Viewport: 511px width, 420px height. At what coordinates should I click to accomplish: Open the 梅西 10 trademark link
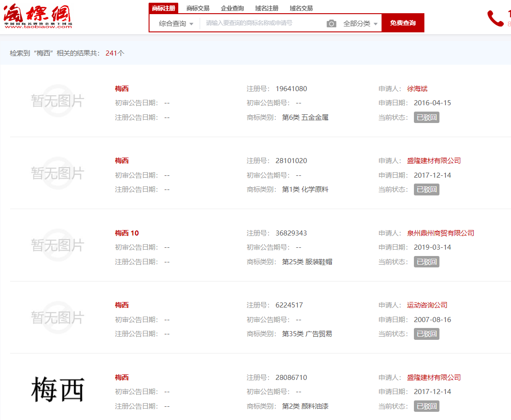point(127,233)
